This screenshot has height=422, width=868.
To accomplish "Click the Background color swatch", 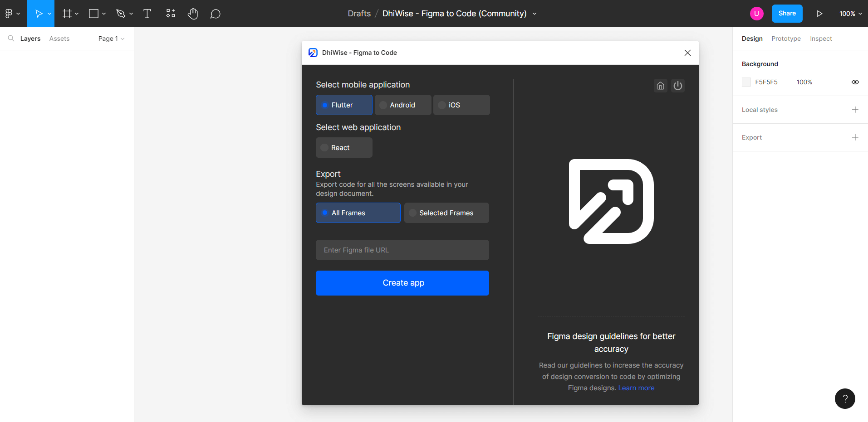I will 746,82.
